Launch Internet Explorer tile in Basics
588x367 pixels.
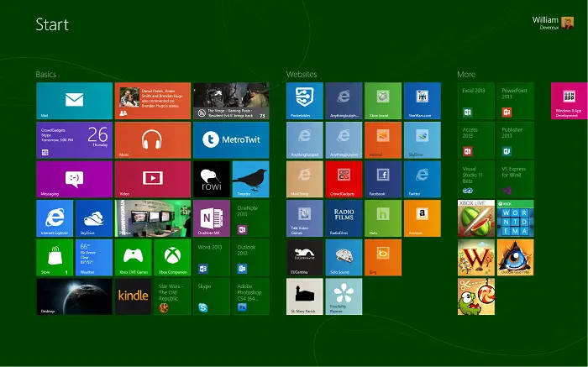click(x=55, y=218)
